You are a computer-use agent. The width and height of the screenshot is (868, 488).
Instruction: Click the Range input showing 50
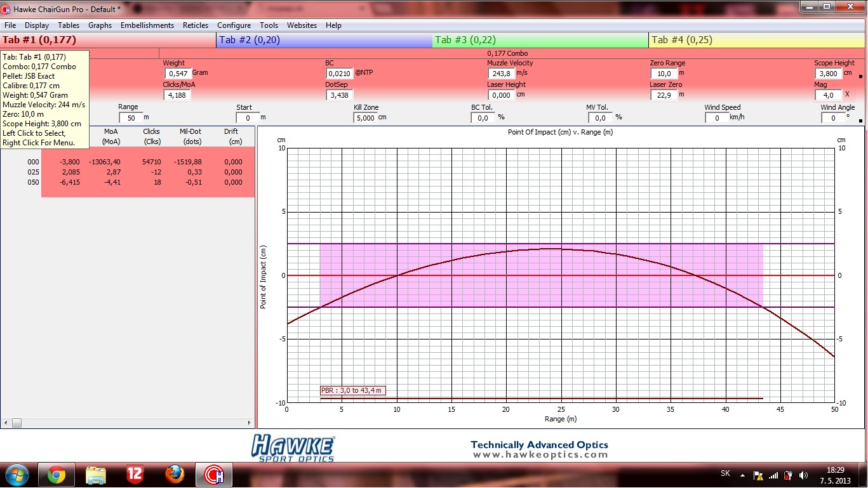coord(130,118)
